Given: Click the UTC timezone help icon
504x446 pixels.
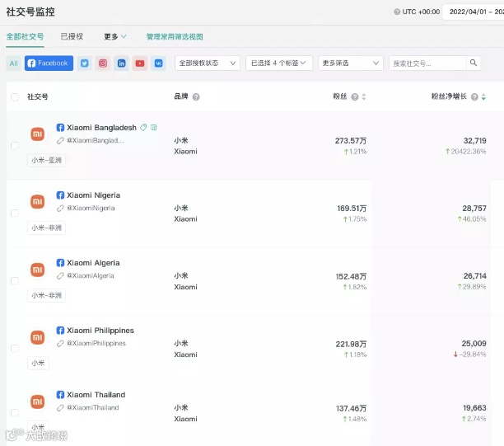Looking at the screenshot, I should click(x=397, y=12).
